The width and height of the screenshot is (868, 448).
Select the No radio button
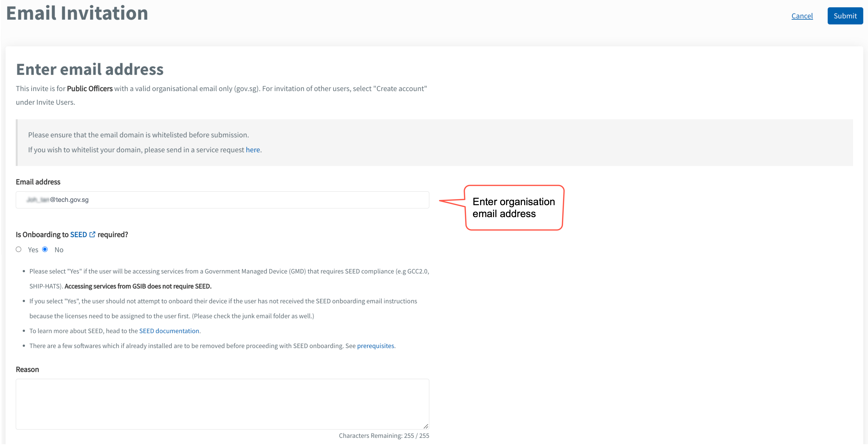click(45, 249)
